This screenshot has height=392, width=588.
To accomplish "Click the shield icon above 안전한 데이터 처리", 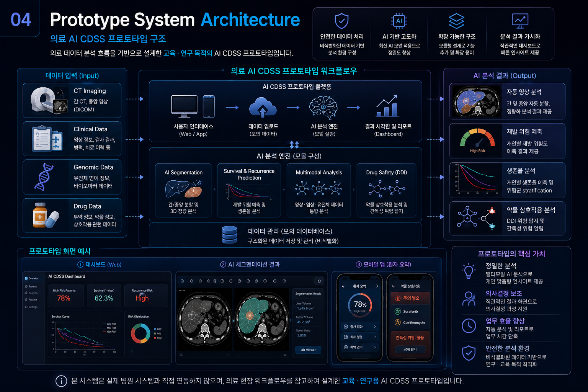I will [x=341, y=21].
